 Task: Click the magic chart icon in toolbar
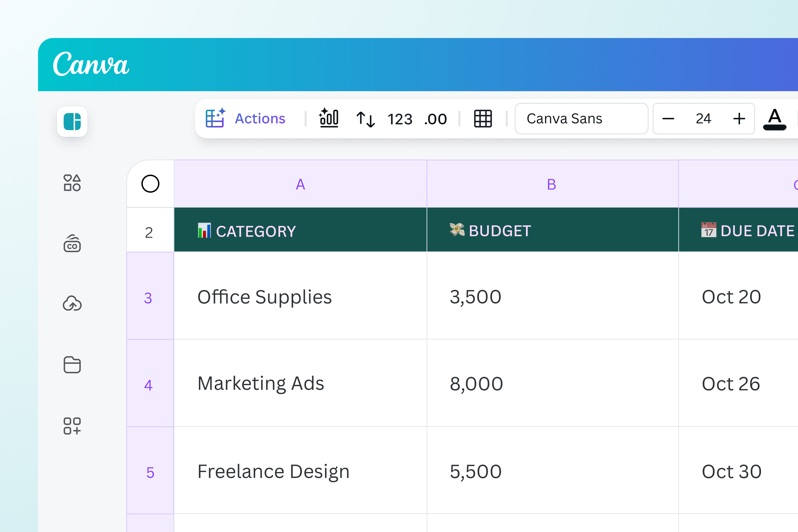pyautogui.click(x=329, y=118)
